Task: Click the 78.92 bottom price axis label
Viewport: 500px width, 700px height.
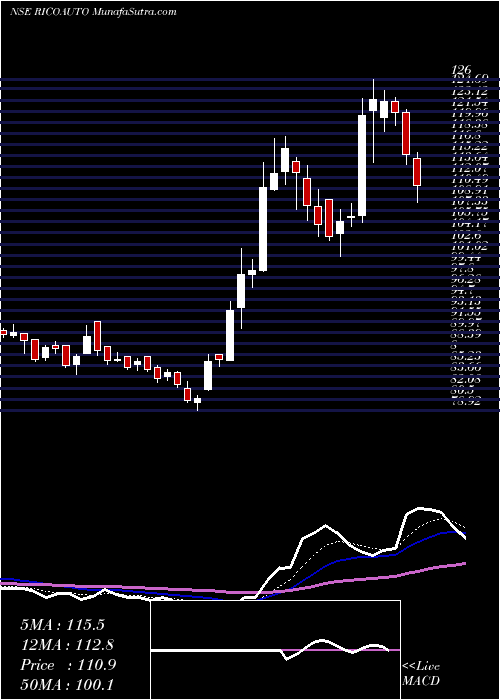Action: click(467, 401)
